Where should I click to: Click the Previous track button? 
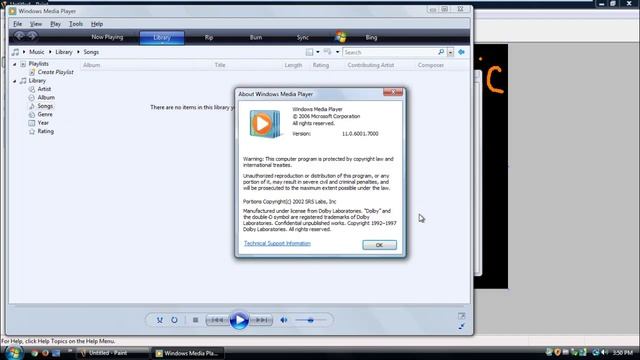pos(217,320)
